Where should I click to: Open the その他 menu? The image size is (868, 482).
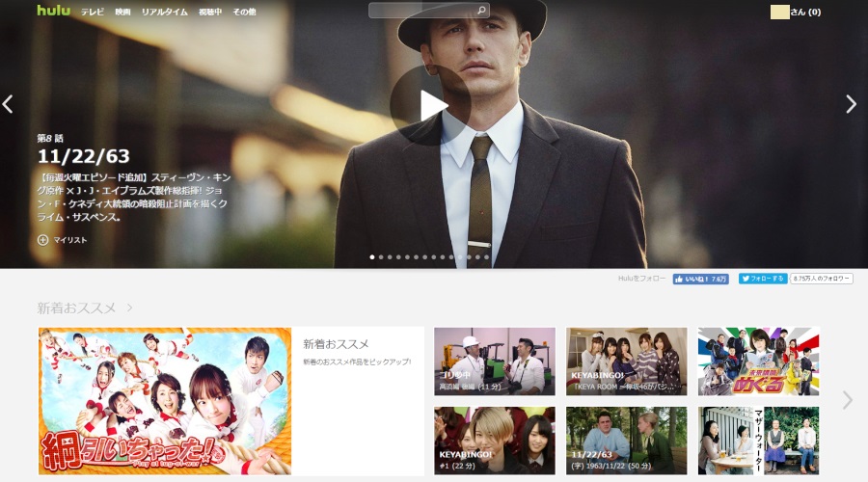244,12
